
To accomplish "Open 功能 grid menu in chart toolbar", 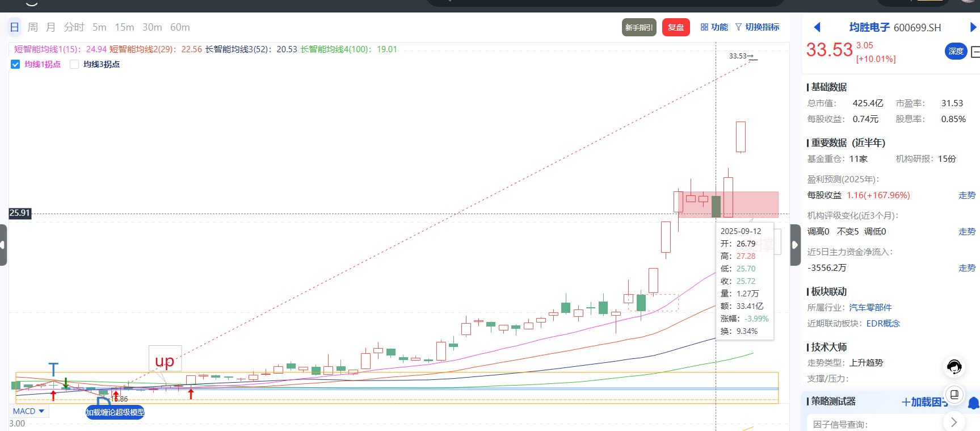I will tap(714, 27).
